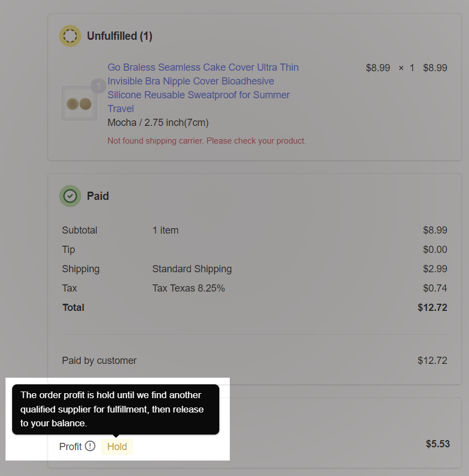Click the Profit label text
469x476 pixels.
point(71,447)
